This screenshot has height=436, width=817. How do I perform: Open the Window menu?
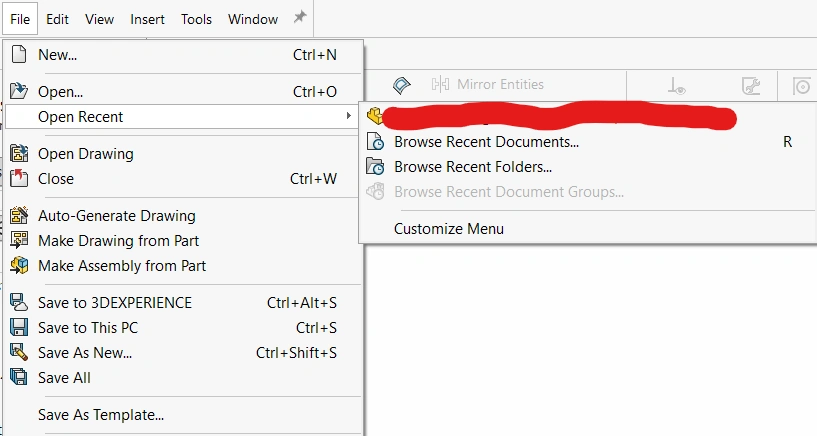[x=253, y=19]
